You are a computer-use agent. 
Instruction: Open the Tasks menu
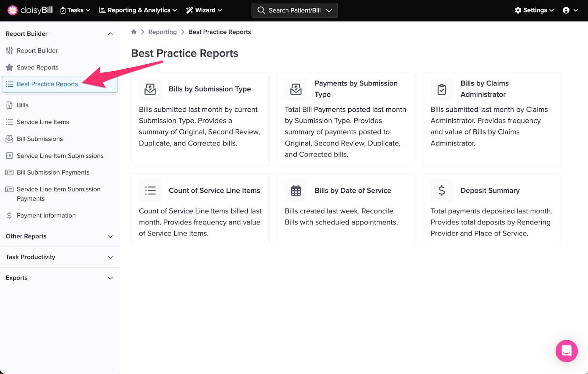coord(75,10)
